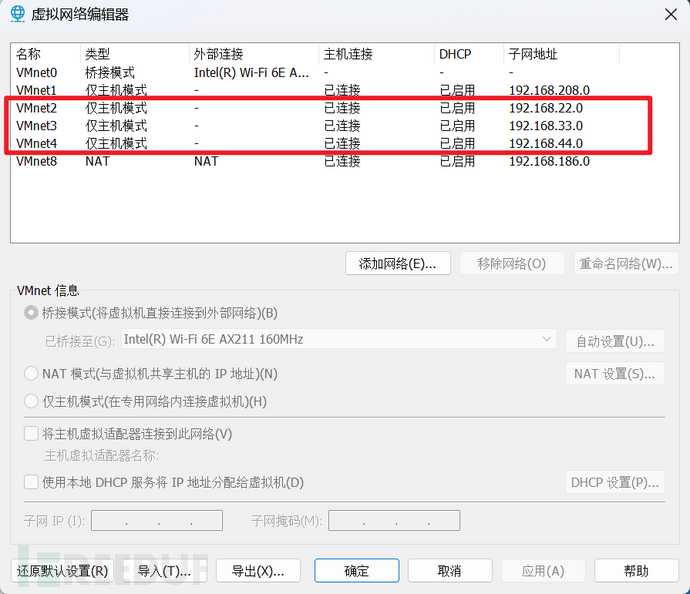Viewport: 690px width, 594px height.
Task: Click the 自动设置(U)... button
Action: click(615, 341)
